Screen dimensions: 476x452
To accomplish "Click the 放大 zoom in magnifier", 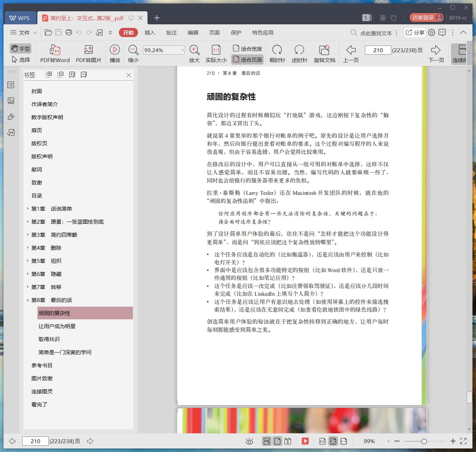I will point(194,50).
